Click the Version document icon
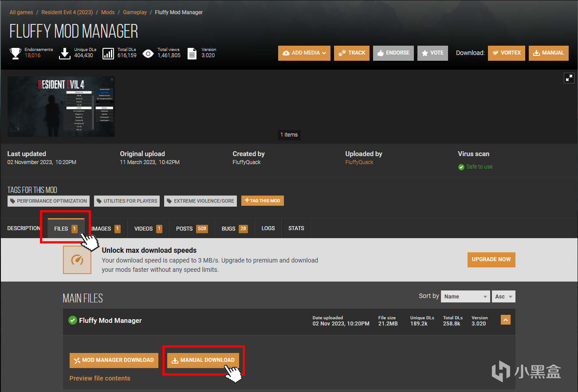Screen dimensions: 578x392 (192, 53)
